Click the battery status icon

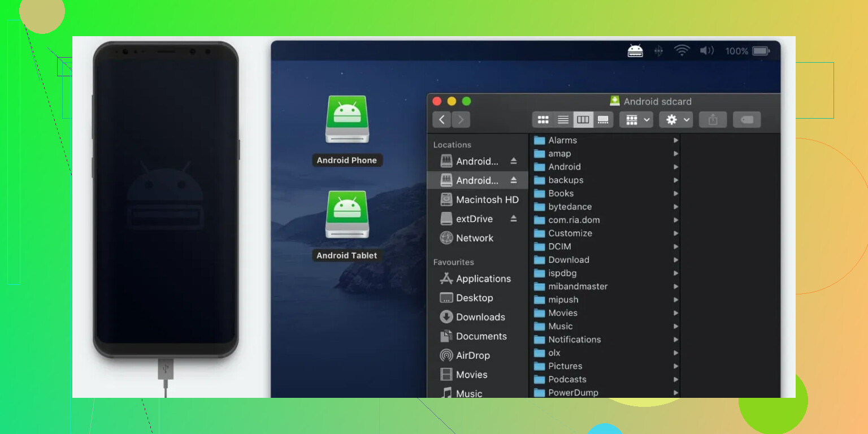(761, 51)
